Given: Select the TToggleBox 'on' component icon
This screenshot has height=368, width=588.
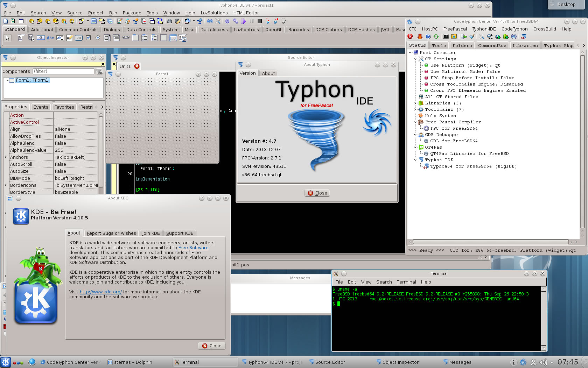Looking at the screenshot, I should 79,38.
